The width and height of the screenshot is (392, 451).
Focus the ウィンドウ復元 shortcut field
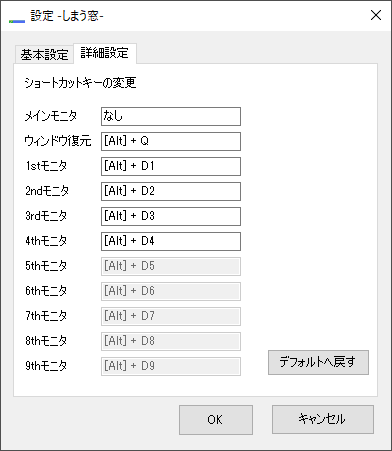click(171, 141)
